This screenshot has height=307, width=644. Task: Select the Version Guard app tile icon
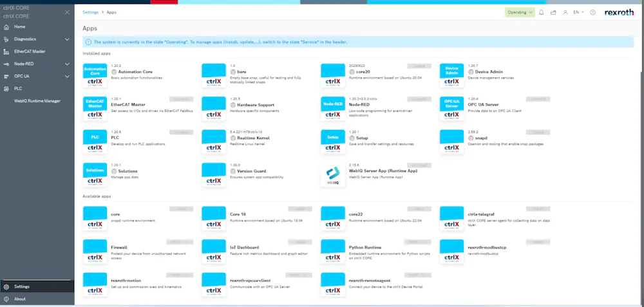(214, 175)
